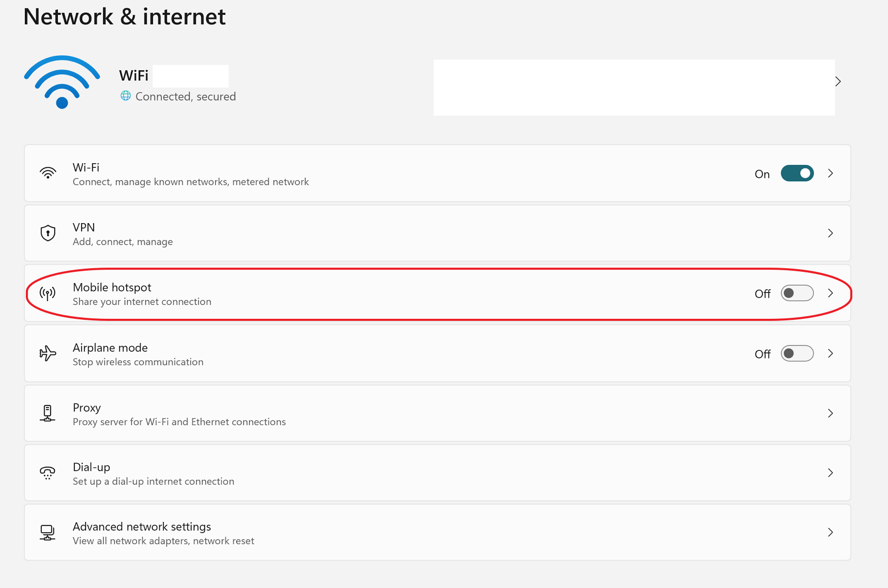Viewport: 888px width, 588px height.
Task: Click the large WiFi signal icon
Action: point(62,82)
